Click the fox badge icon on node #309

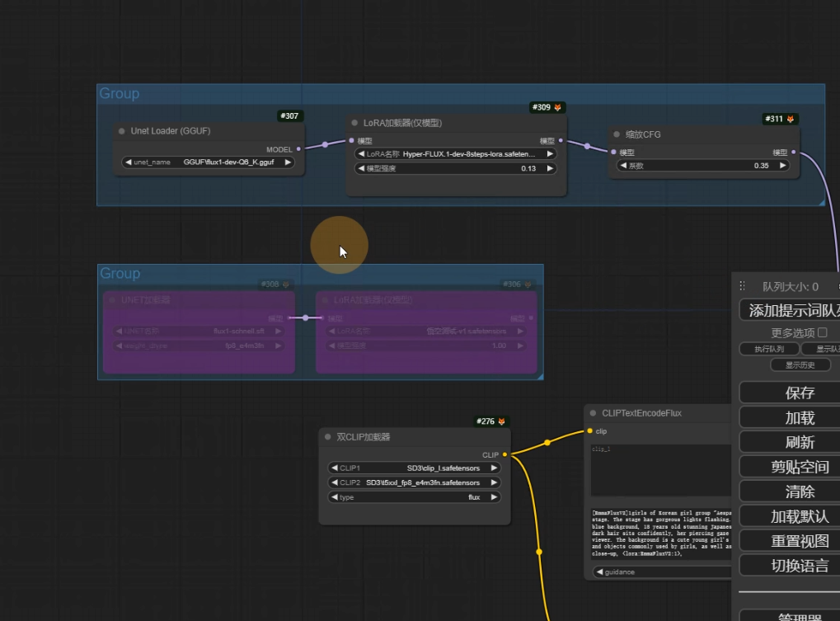point(558,108)
